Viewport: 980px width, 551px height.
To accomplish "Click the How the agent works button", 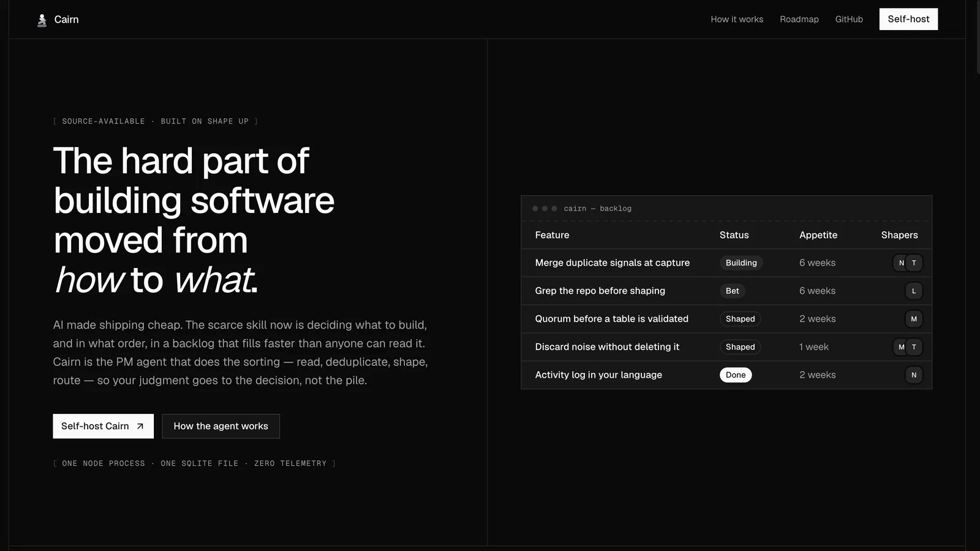I will click(221, 426).
